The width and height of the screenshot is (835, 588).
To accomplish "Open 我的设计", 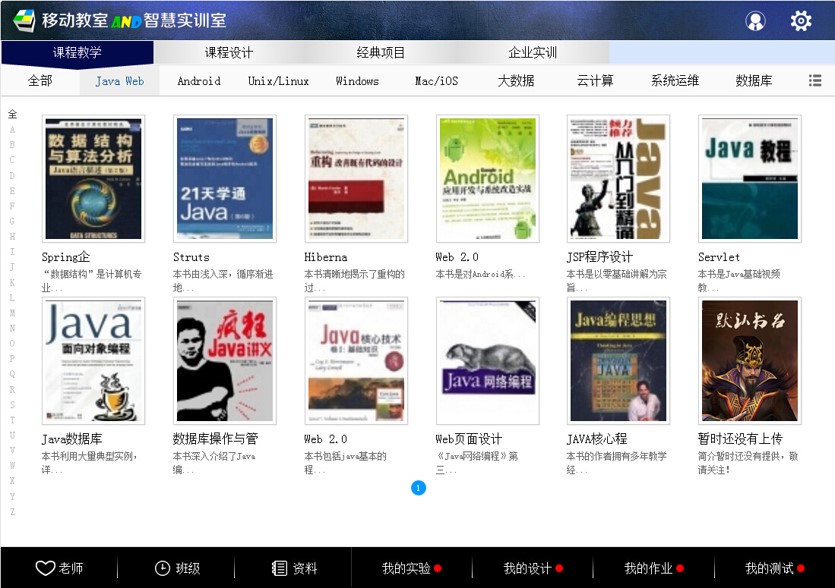I will click(x=533, y=568).
